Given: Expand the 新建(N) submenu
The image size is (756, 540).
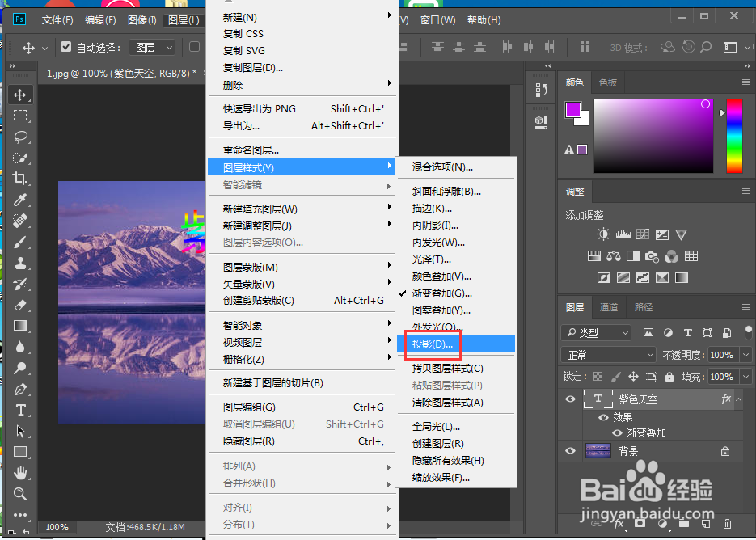Looking at the screenshot, I should click(302, 17).
